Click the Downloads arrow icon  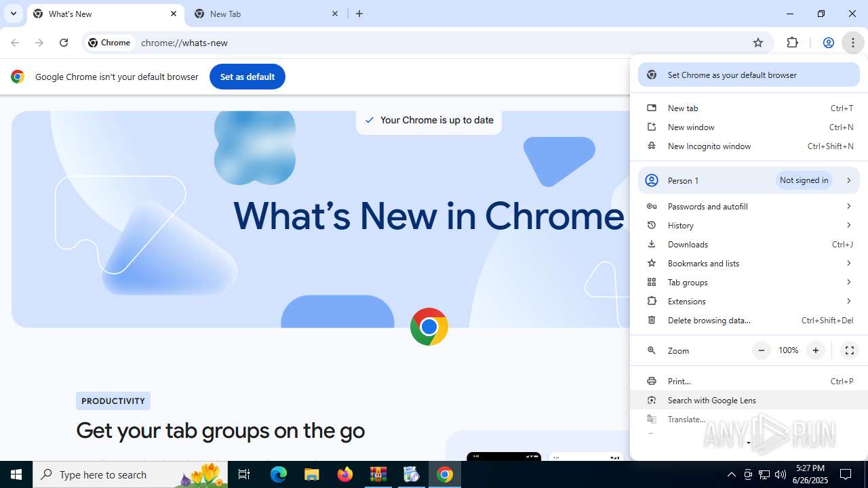652,245
